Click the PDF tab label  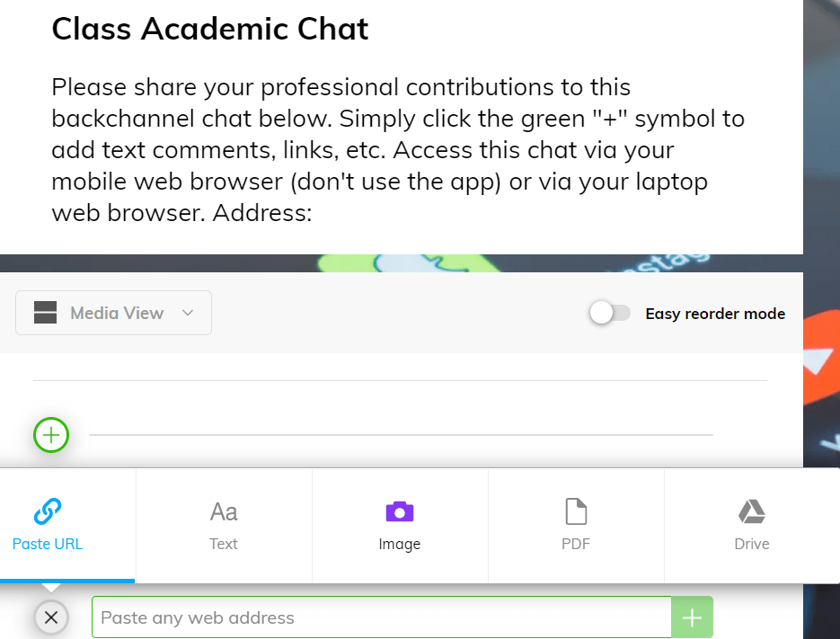pos(576,544)
